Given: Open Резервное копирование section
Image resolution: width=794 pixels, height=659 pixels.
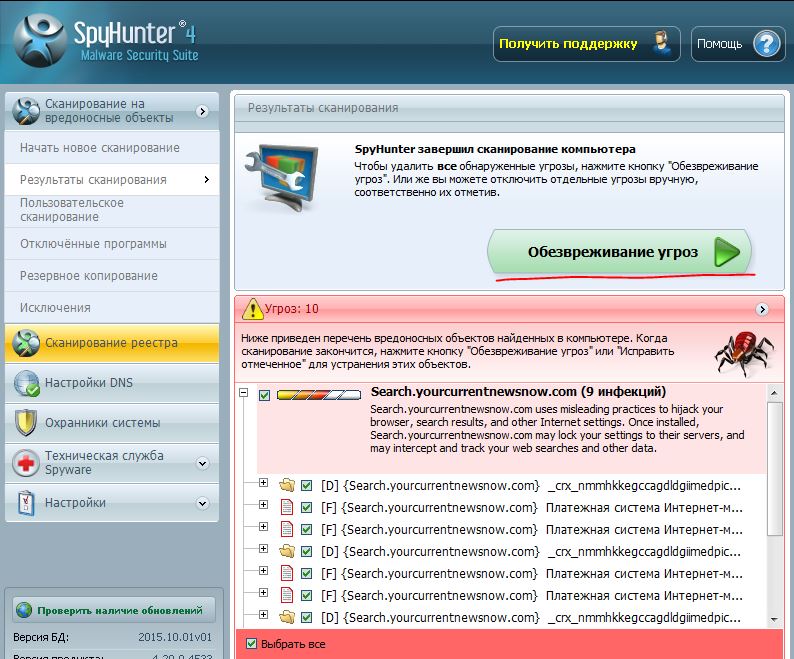Looking at the screenshot, I should tap(112, 276).
